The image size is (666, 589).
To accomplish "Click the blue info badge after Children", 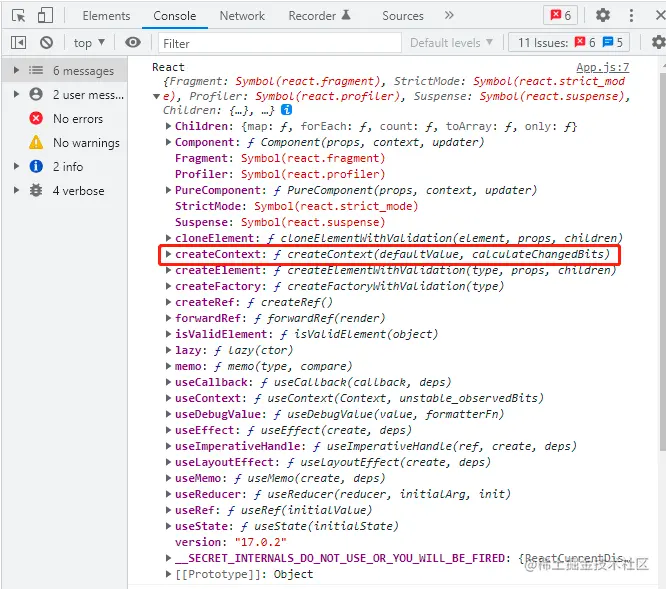I will [287, 110].
